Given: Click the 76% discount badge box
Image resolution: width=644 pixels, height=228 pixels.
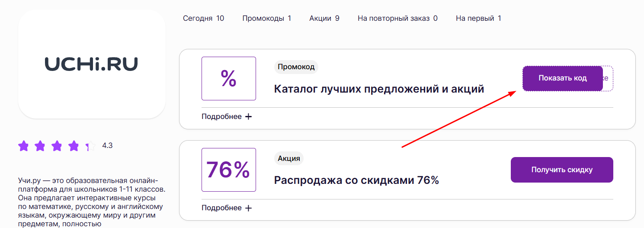Looking at the screenshot, I should [228, 170].
